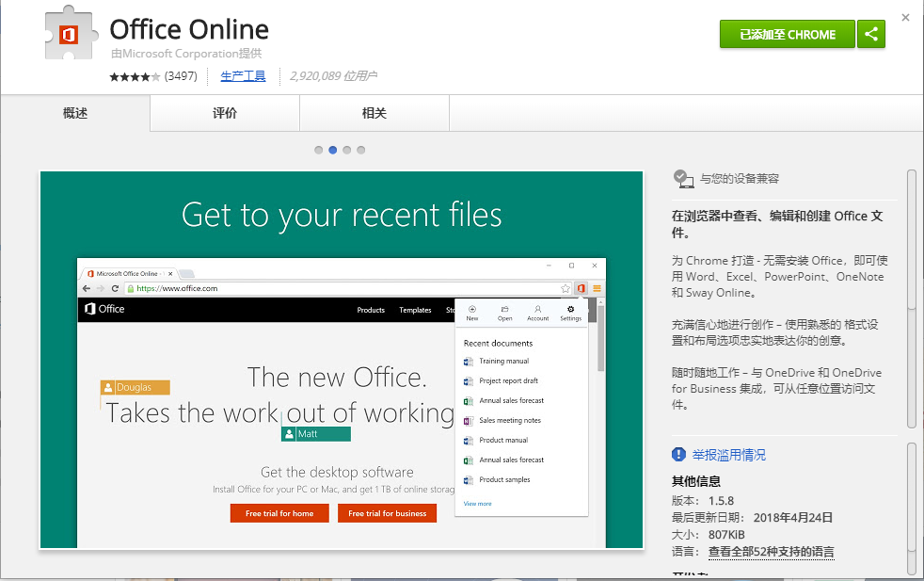Click the 2,920,089 位用户 user count text
Image resolution: width=924 pixels, height=581 pixels.
pyautogui.click(x=333, y=76)
